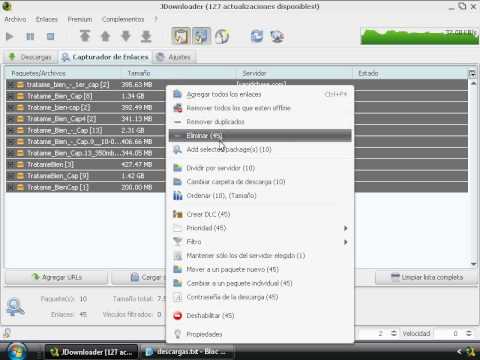
Task: Move selection down arrow icon
Action: (x=126, y=36)
